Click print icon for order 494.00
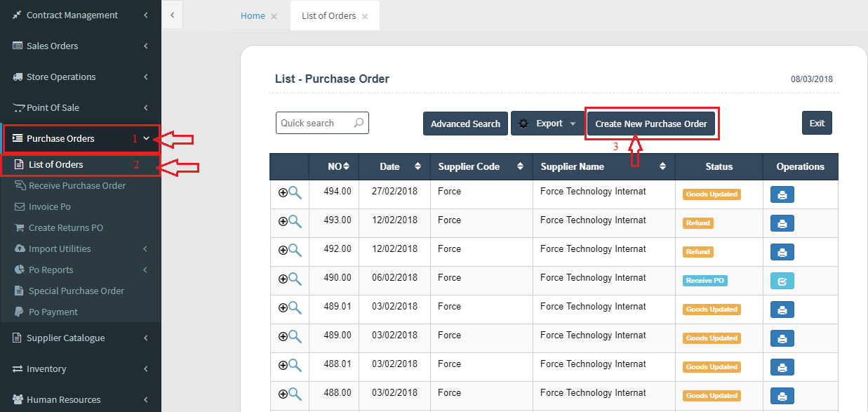This screenshot has height=412, width=868. (x=782, y=194)
